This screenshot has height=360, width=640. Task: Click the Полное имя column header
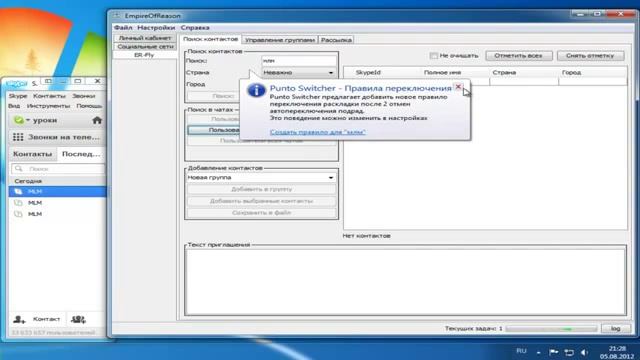pyautogui.click(x=442, y=72)
